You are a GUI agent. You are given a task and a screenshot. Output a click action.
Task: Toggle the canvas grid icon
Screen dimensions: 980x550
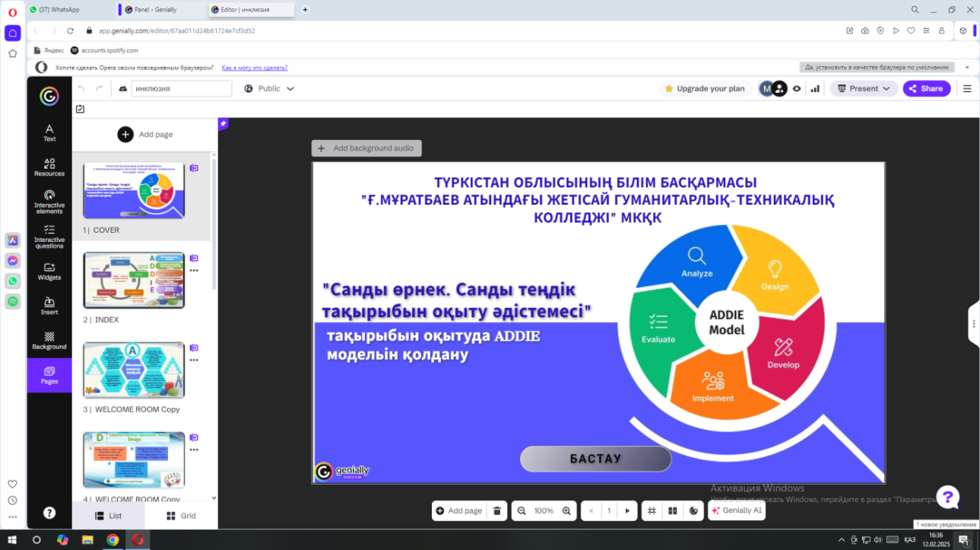point(652,510)
